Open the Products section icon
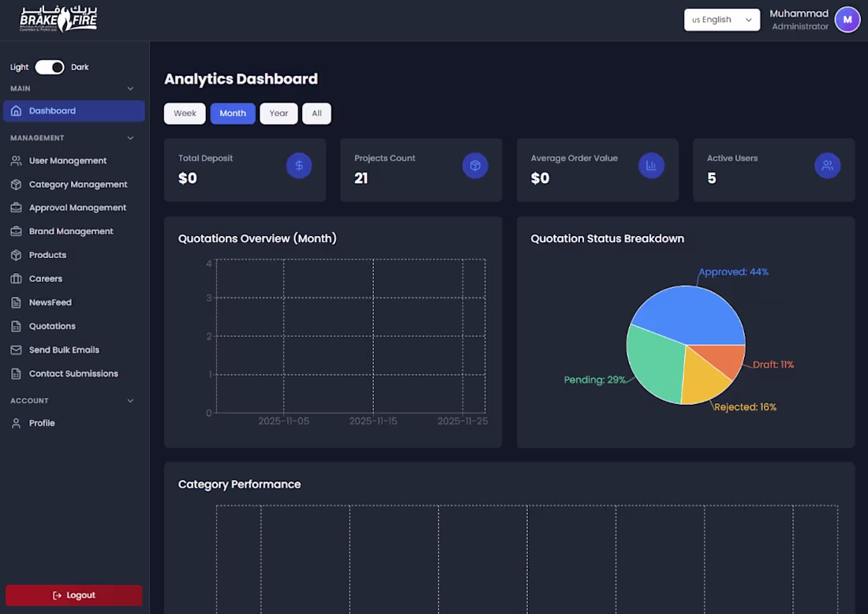This screenshot has height=614, width=868. click(x=17, y=254)
